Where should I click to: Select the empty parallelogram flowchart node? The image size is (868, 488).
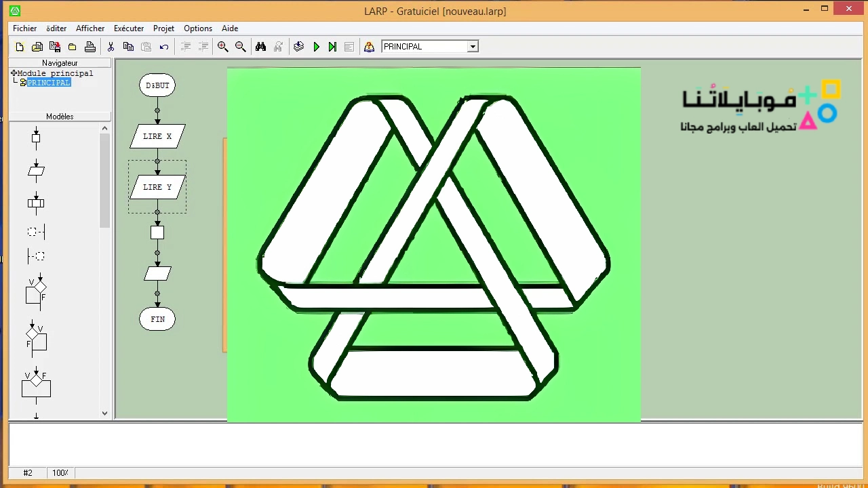(157, 273)
